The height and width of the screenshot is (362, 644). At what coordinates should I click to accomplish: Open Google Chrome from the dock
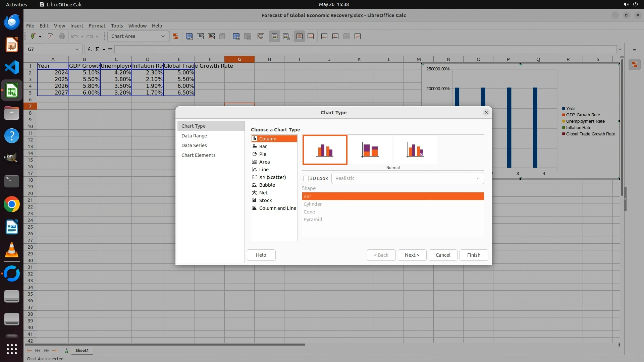pos(12,204)
